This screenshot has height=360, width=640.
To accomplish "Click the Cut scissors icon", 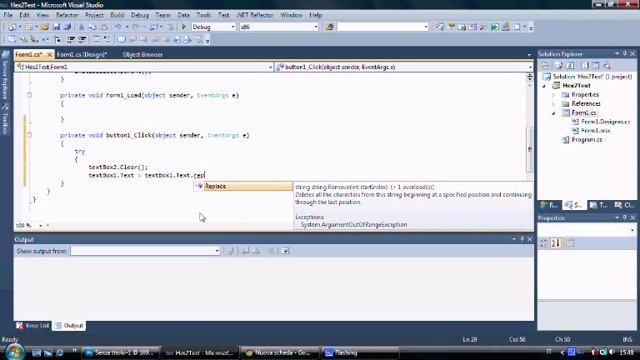I will point(81,27).
